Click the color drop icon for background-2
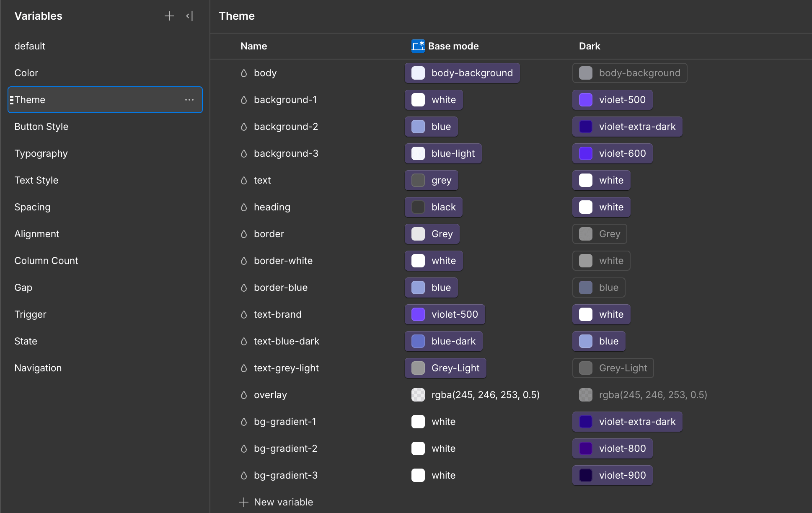This screenshot has width=812, height=513. click(244, 127)
